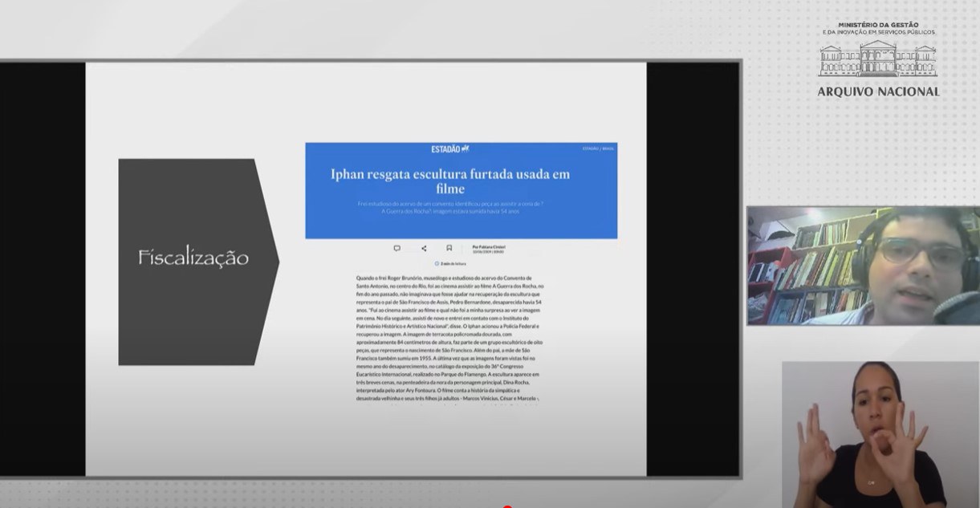The width and height of the screenshot is (980, 508).
Task: Click the 'Ministério da Gestão' header text
Action: coord(877,25)
